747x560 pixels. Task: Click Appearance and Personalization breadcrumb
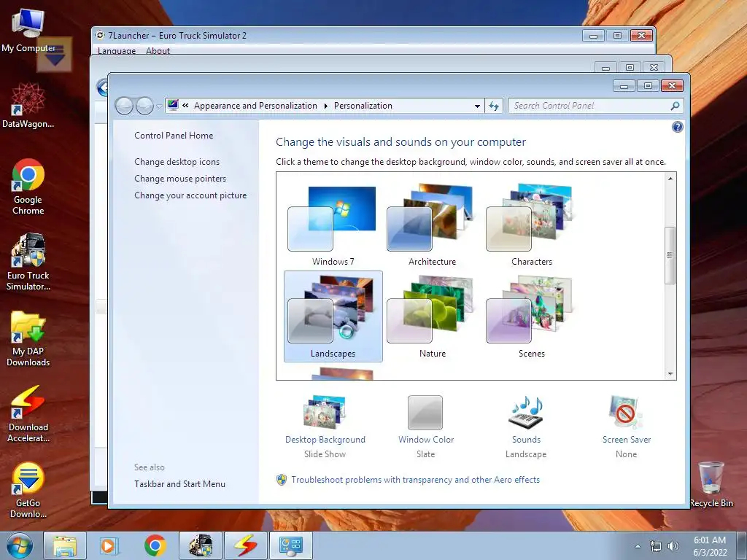pyautogui.click(x=255, y=106)
